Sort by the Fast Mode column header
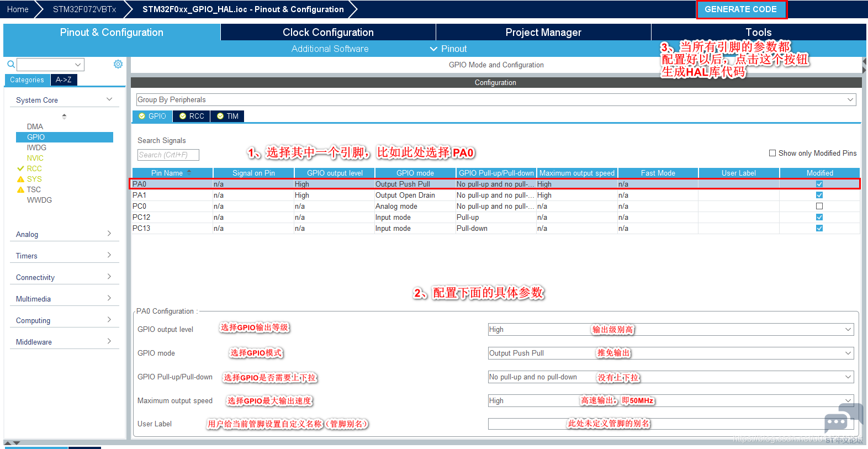The width and height of the screenshot is (868, 449). (658, 173)
